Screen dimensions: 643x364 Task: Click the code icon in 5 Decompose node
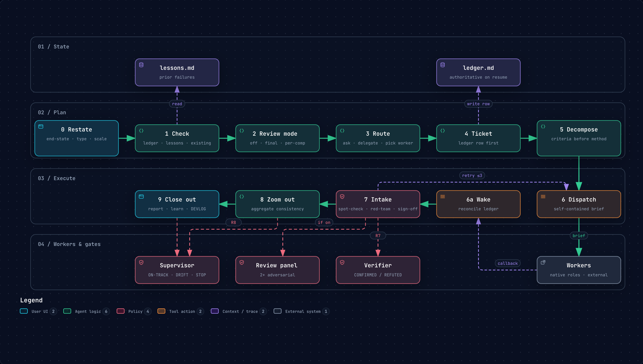click(543, 126)
